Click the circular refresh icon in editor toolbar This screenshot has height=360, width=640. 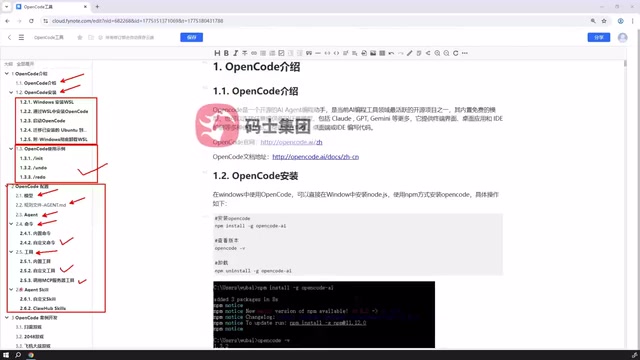(456, 53)
